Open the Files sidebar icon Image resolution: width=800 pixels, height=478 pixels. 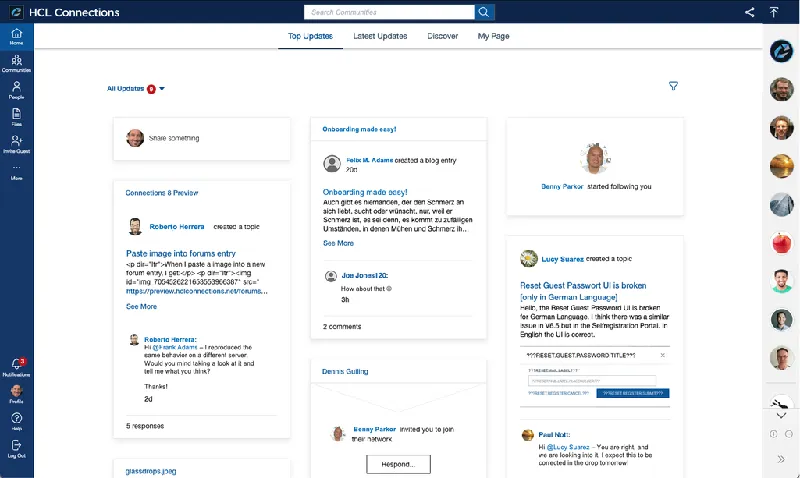16,116
